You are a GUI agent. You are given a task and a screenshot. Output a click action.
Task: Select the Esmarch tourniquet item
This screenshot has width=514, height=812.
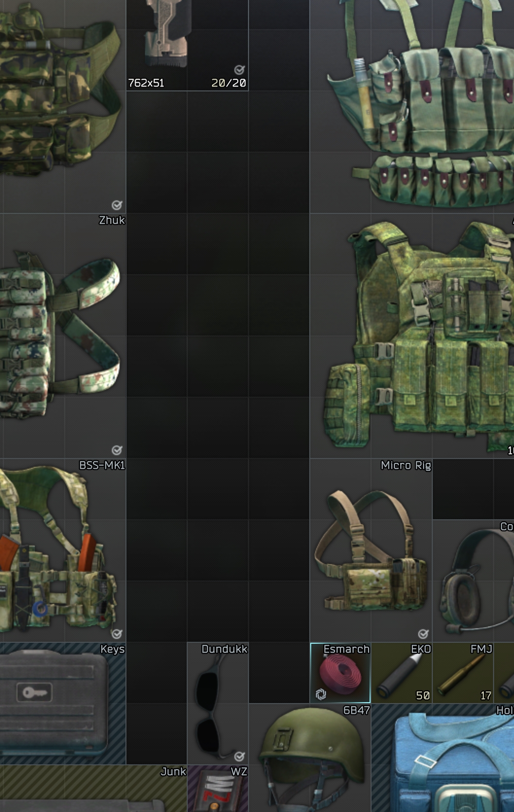340,672
